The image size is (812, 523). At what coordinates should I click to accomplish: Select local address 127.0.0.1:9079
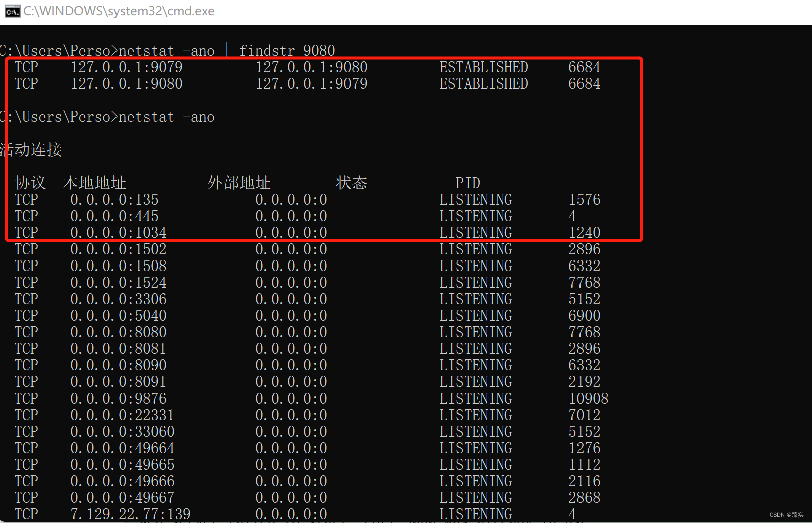coord(127,67)
